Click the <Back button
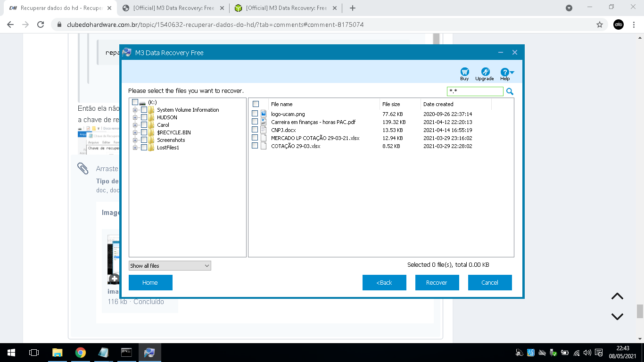 pos(384,282)
